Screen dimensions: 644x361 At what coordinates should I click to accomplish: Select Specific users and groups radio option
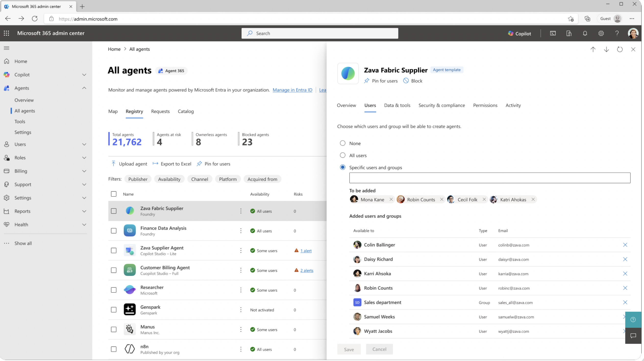(x=343, y=167)
